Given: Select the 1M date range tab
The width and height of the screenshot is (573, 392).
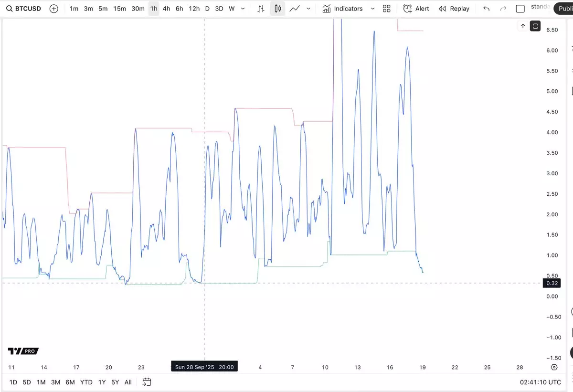Looking at the screenshot, I should tap(41, 382).
